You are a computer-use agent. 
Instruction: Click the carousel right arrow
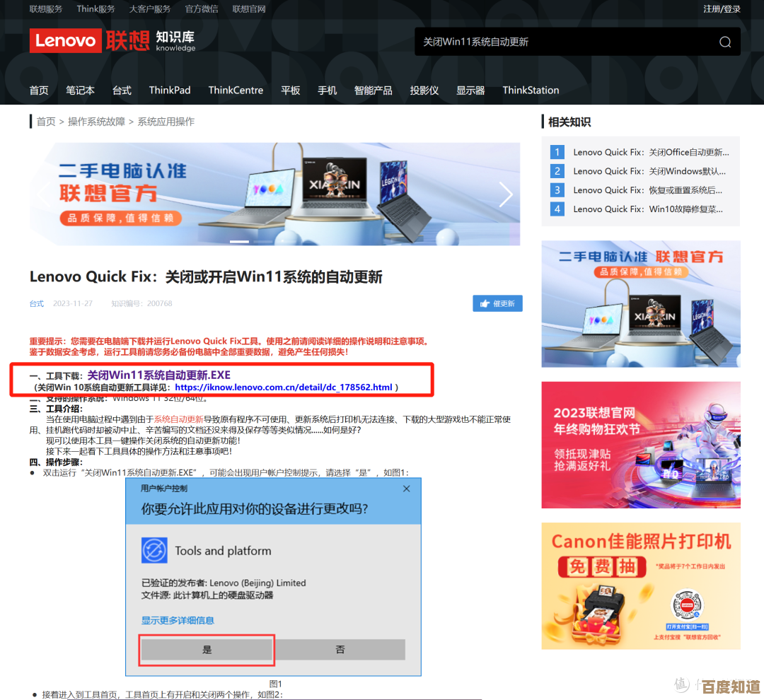[x=507, y=194]
